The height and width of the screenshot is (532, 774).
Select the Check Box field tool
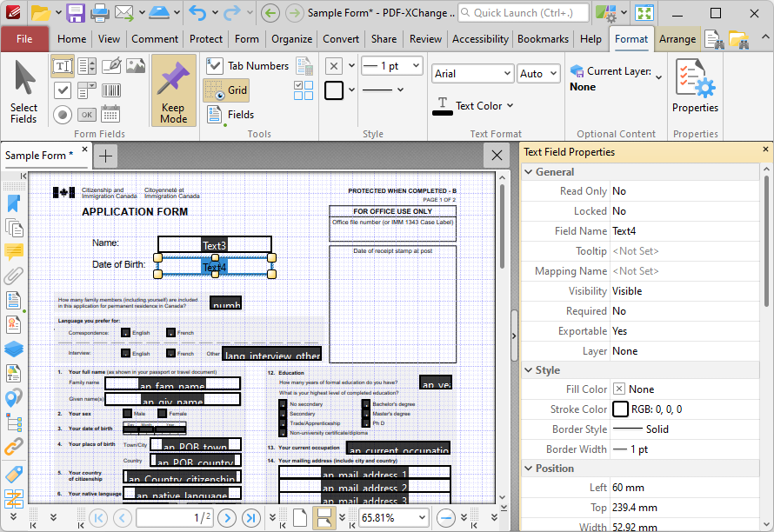[63, 90]
